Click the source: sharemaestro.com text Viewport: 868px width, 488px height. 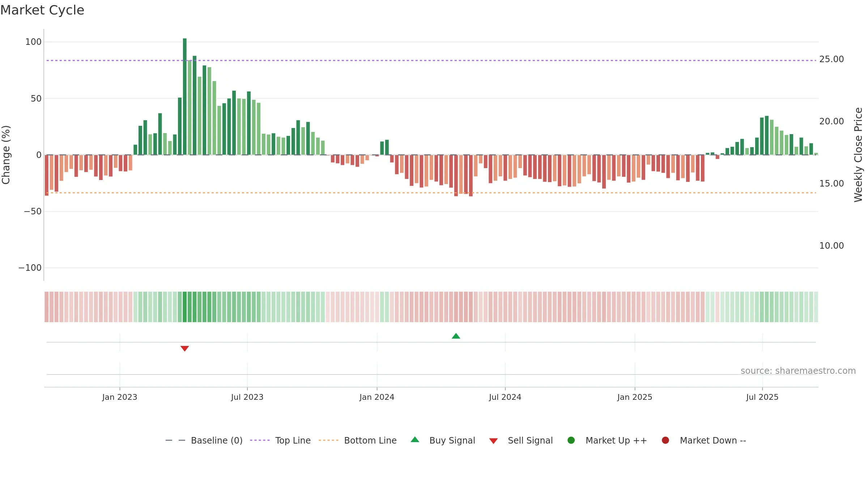click(x=798, y=371)
